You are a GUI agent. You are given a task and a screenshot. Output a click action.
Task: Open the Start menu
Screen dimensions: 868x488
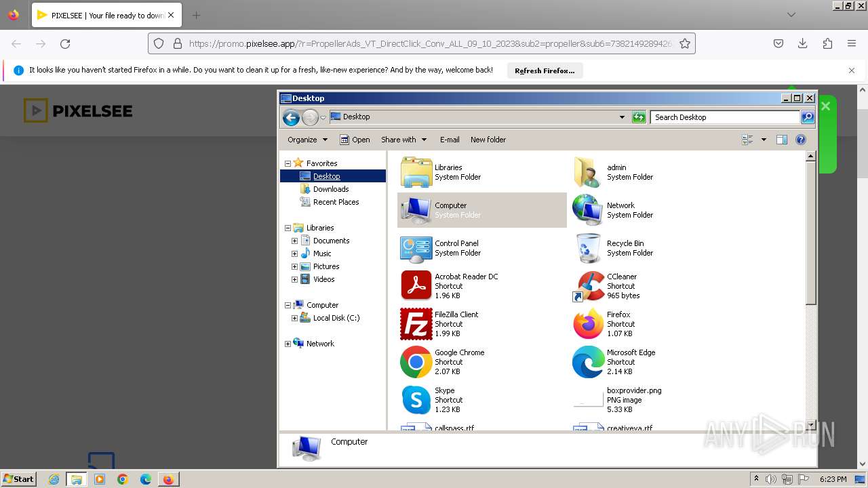19,479
